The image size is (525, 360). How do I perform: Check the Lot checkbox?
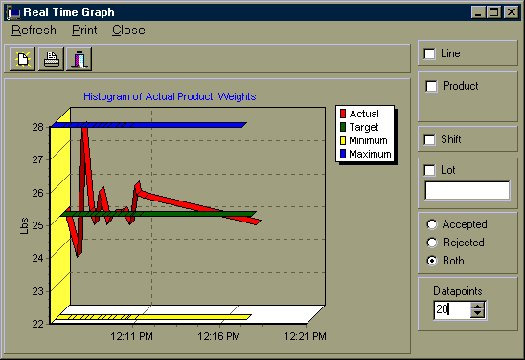pos(430,170)
